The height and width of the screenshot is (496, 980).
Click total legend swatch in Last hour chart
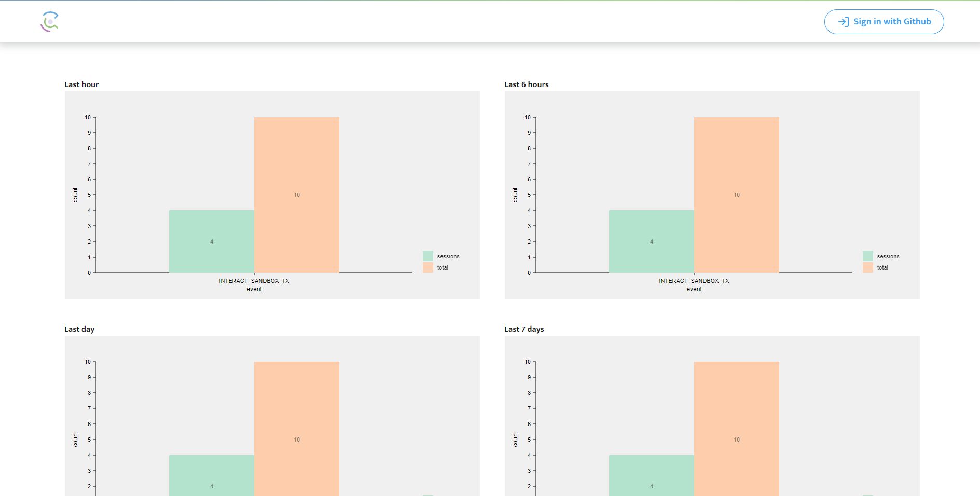(x=428, y=267)
